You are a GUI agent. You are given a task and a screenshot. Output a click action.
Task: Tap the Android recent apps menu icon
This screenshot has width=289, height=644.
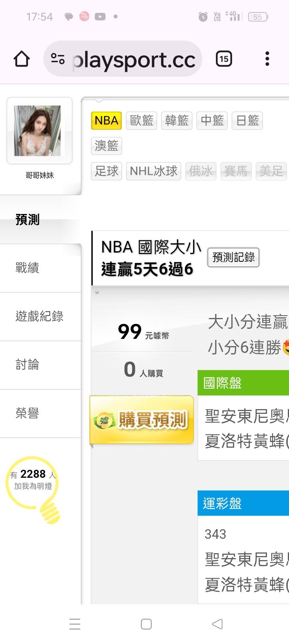pyautogui.click(x=75, y=624)
